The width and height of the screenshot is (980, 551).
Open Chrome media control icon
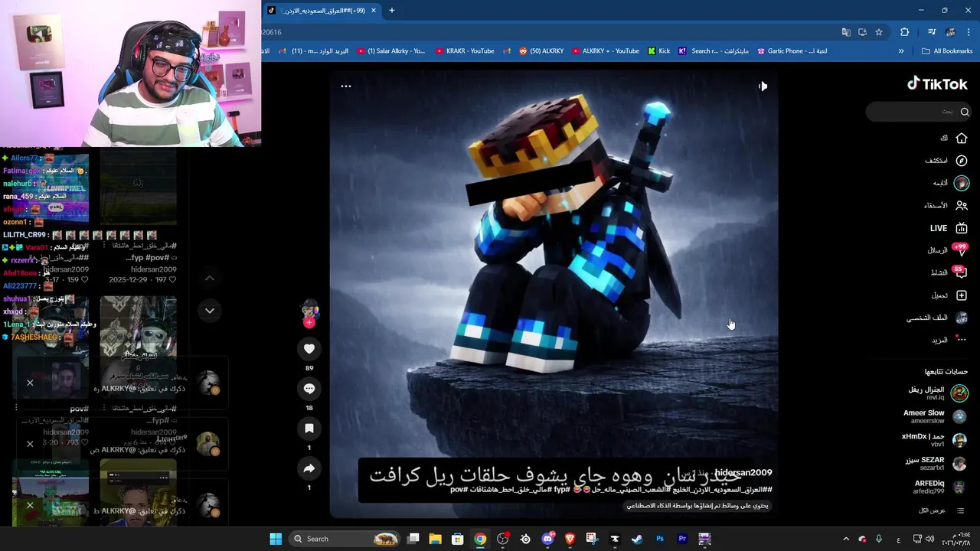click(x=932, y=32)
